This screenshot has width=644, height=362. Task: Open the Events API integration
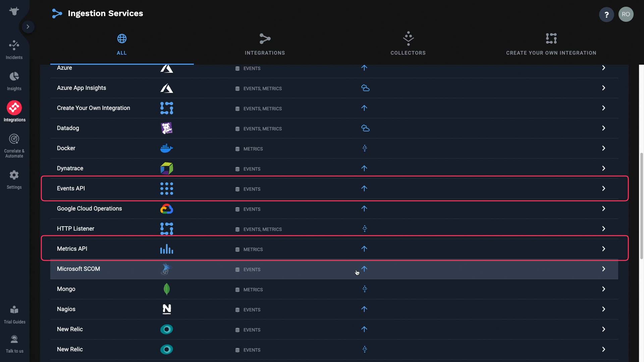click(334, 188)
